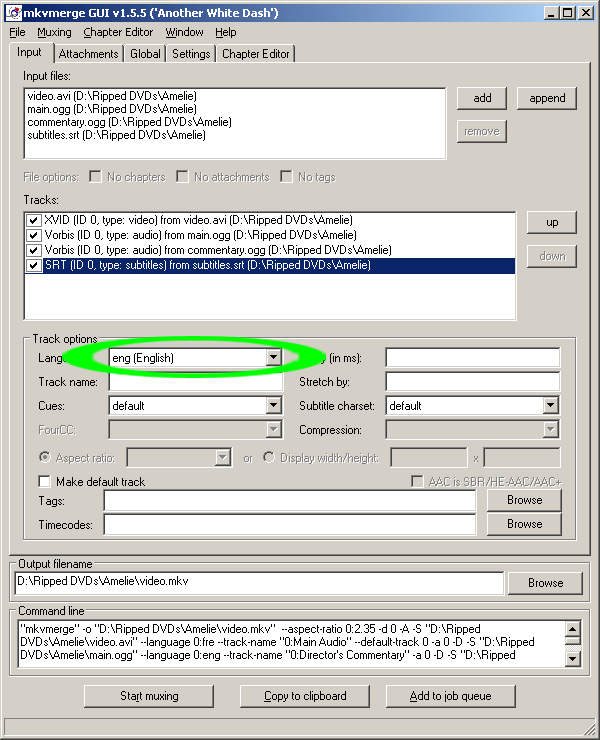Uncheck the Vorbis commentary.ogg track checkbox
Viewport: 600px width, 740px height.
33,250
